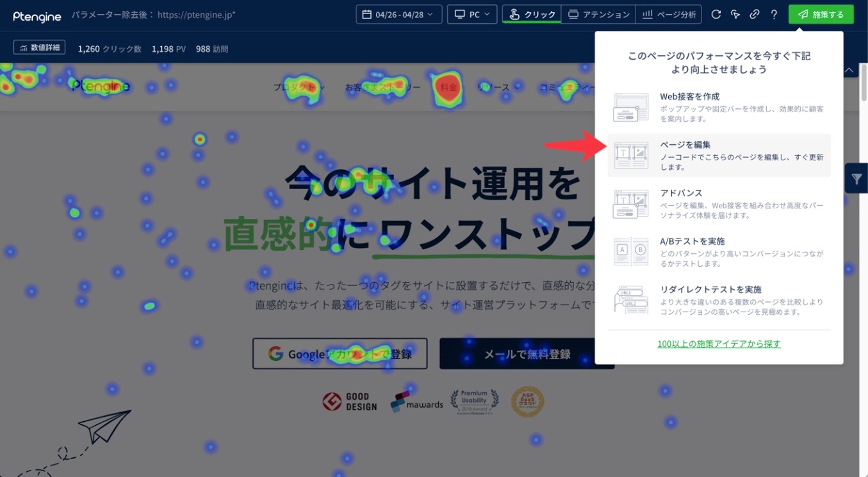Click the refresh icon in top toolbar
Screen dimensions: 868x477
716,14
